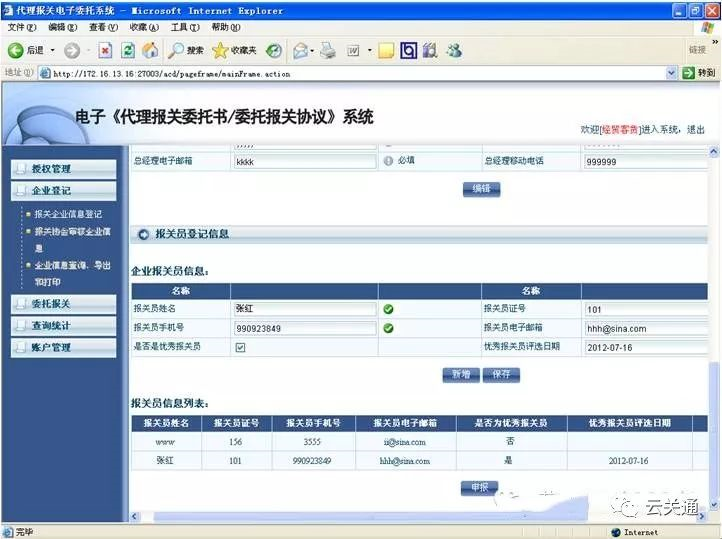Viewport: 722px width, 539px height.
Task: Click the info icon beside 必填
Action: click(388, 161)
